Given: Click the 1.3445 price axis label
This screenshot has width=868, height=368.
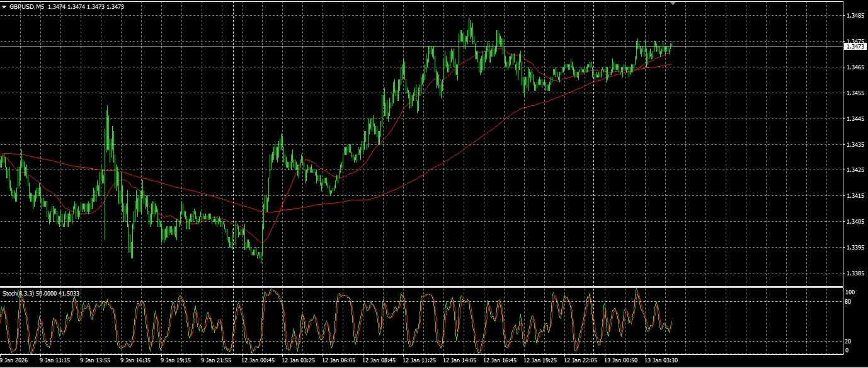Looking at the screenshot, I should pos(855,118).
